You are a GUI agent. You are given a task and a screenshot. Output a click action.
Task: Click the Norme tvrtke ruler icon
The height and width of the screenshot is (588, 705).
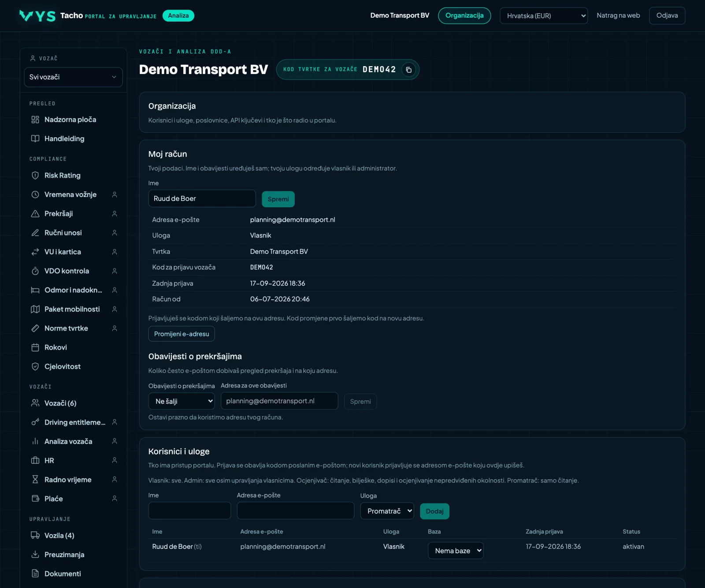[x=35, y=328]
